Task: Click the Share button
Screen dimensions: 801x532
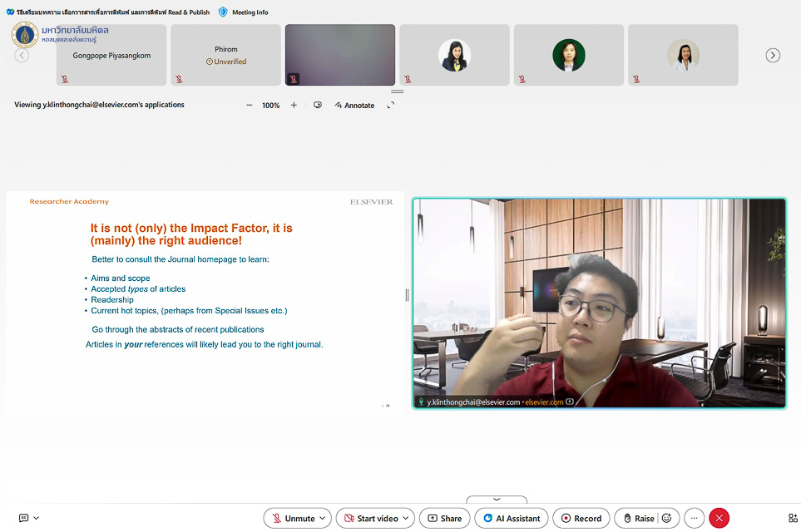Action: click(444, 518)
